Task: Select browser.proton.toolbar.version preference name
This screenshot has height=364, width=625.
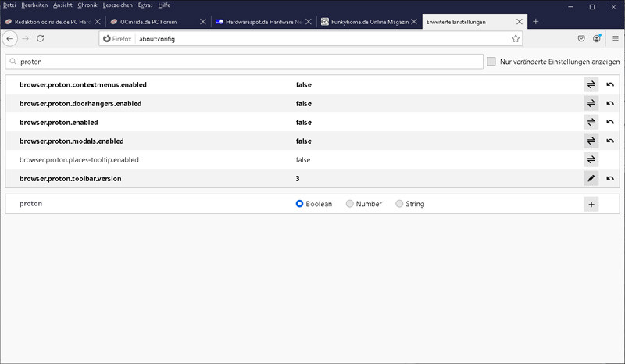Action: coord(70,178)
